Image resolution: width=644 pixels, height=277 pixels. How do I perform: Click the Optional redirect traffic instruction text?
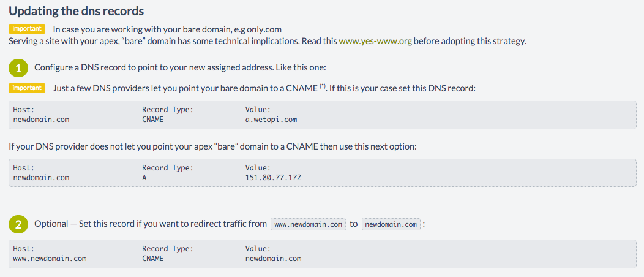151,224
